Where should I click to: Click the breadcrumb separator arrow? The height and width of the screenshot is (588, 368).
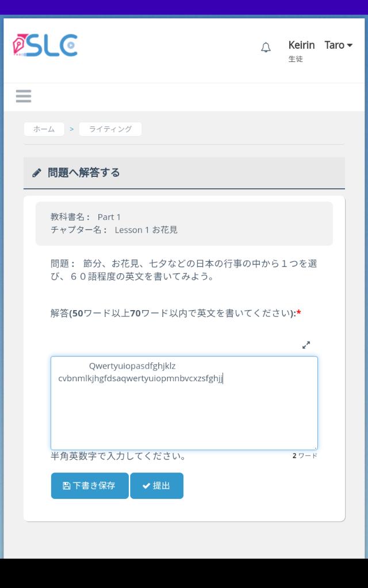tap(71, 129)
